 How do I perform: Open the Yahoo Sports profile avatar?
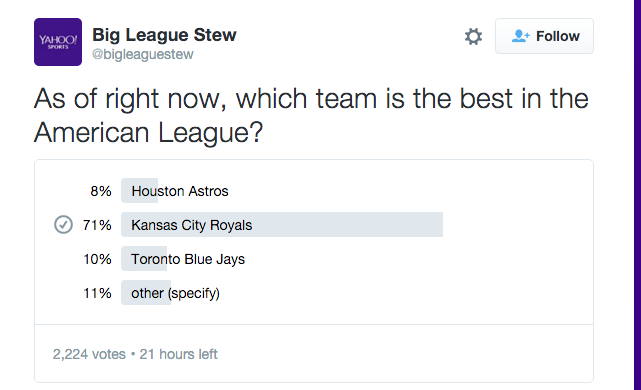58,42
